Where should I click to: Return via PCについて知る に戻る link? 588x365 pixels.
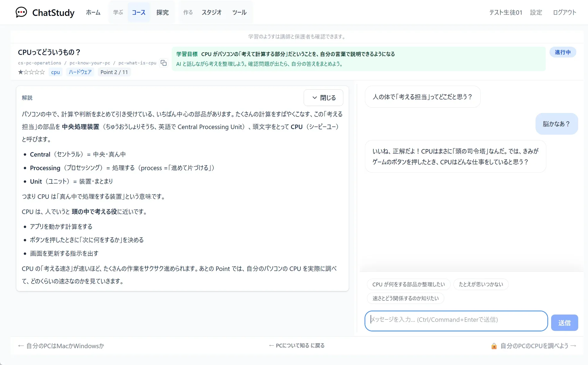[297, 346]
